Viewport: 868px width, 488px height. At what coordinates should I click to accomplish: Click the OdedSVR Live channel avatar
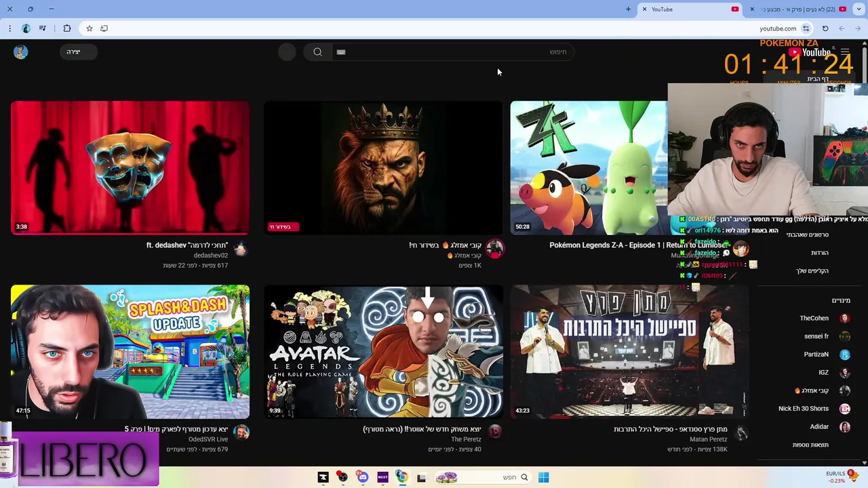point(241,432)
